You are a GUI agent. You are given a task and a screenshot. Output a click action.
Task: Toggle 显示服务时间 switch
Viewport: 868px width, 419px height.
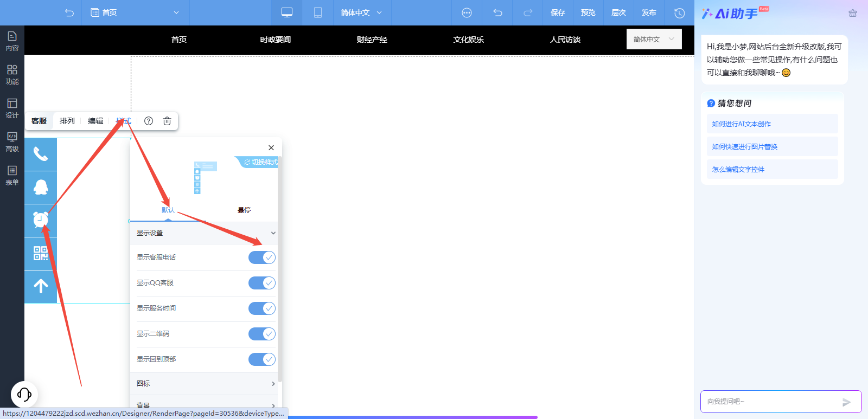pyautogui.click(x=262, y=308)
